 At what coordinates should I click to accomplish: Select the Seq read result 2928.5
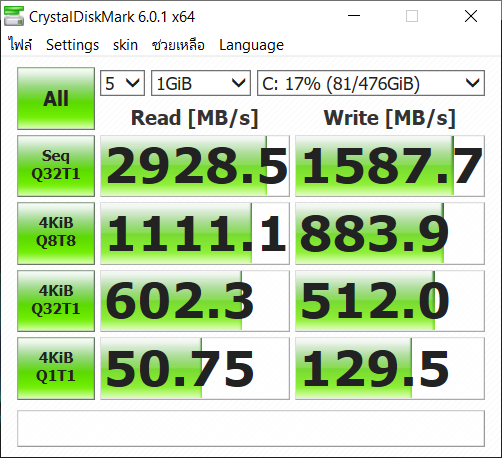click(x=195, y=166)
